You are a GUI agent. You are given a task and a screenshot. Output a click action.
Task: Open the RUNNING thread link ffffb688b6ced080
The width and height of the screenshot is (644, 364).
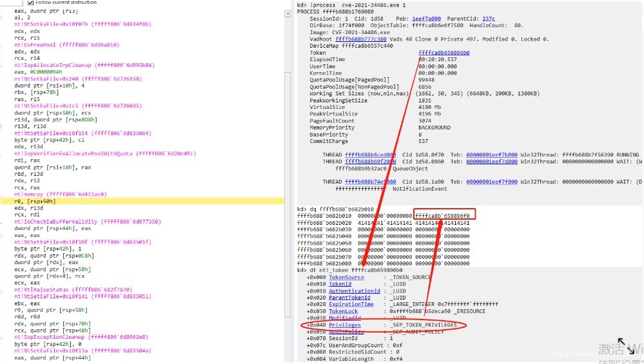tap(371, 155)
